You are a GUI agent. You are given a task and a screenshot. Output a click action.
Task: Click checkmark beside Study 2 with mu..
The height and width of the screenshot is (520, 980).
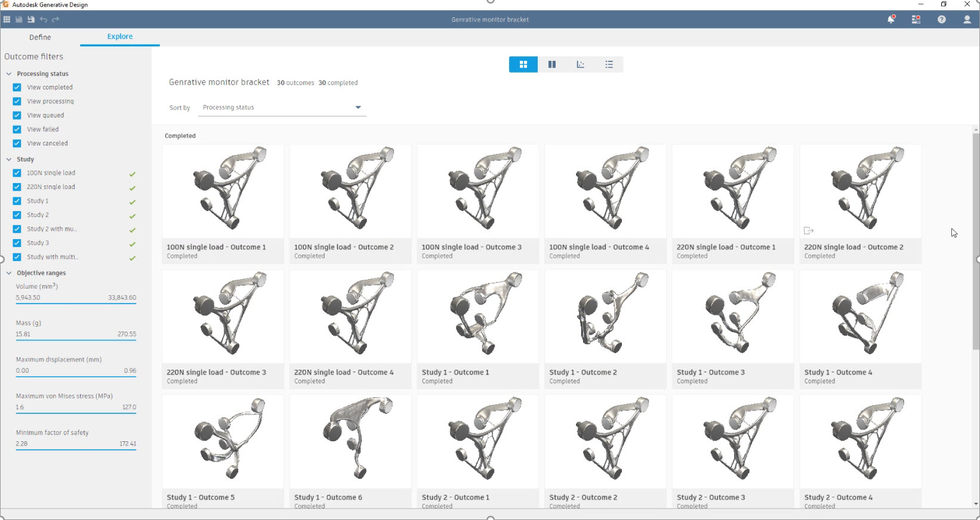coord(132,230)
